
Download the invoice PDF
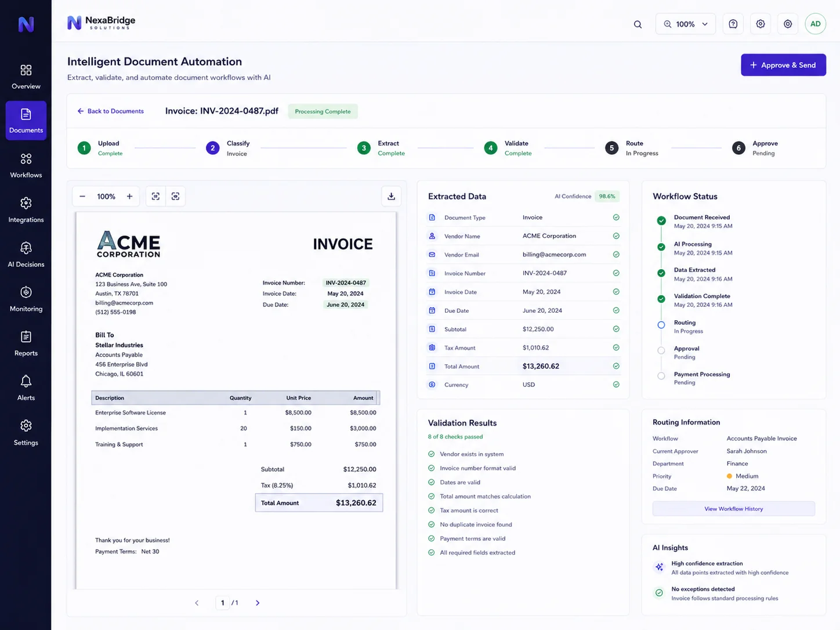coord(392,196)
